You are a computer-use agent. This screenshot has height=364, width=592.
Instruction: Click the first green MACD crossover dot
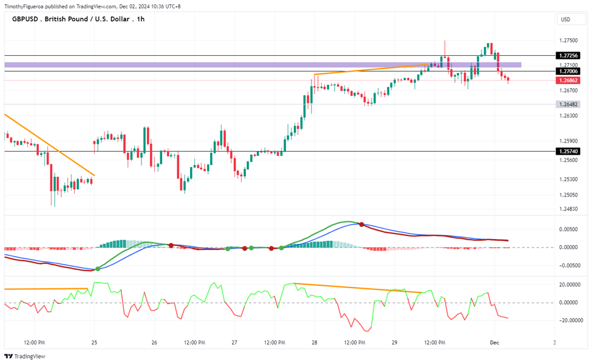[98, 269]
